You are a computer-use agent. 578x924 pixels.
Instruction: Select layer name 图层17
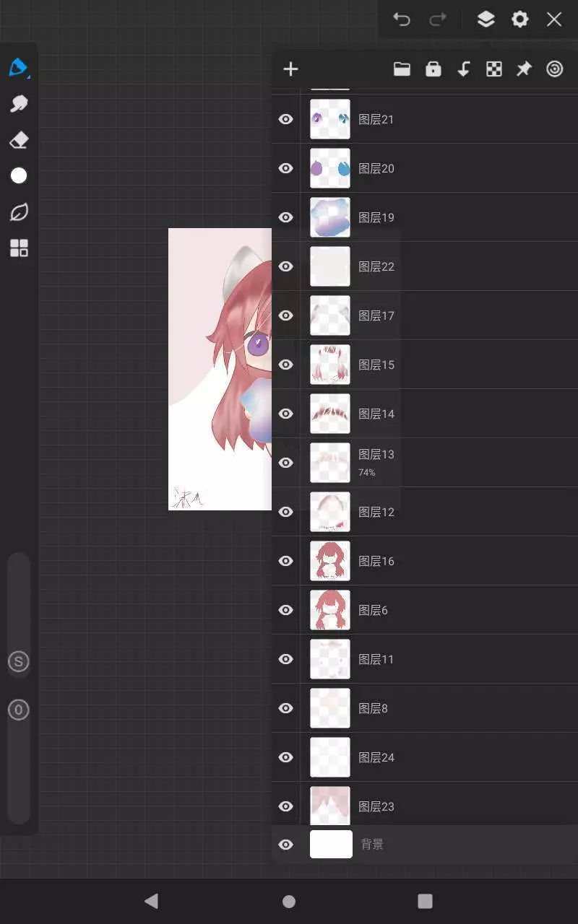pyautogui.click(x=376, y=315)
